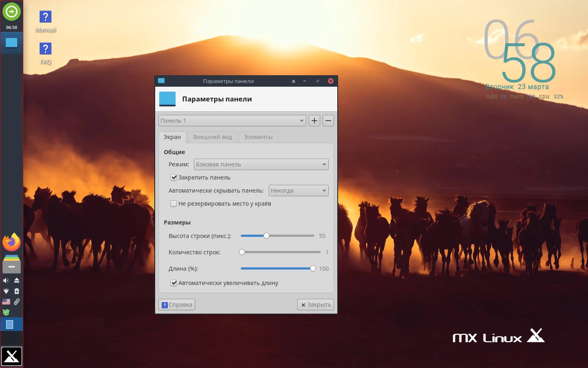The height and width of the screenshot is (368, 588).
Task: Switch to the Внешний вид tab
Action: coord(212,137)
